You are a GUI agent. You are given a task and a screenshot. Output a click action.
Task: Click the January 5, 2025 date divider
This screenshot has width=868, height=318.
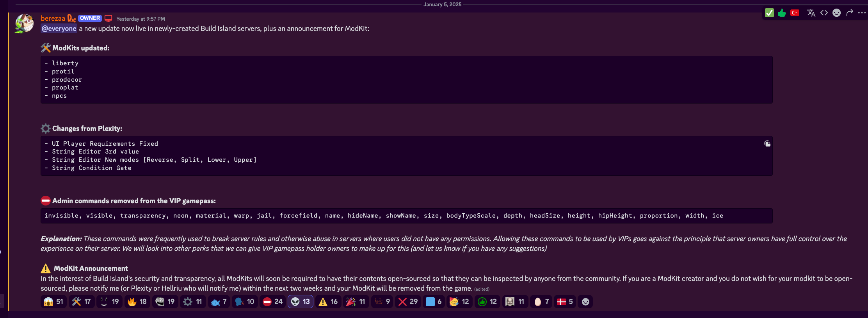click(443, 5)
